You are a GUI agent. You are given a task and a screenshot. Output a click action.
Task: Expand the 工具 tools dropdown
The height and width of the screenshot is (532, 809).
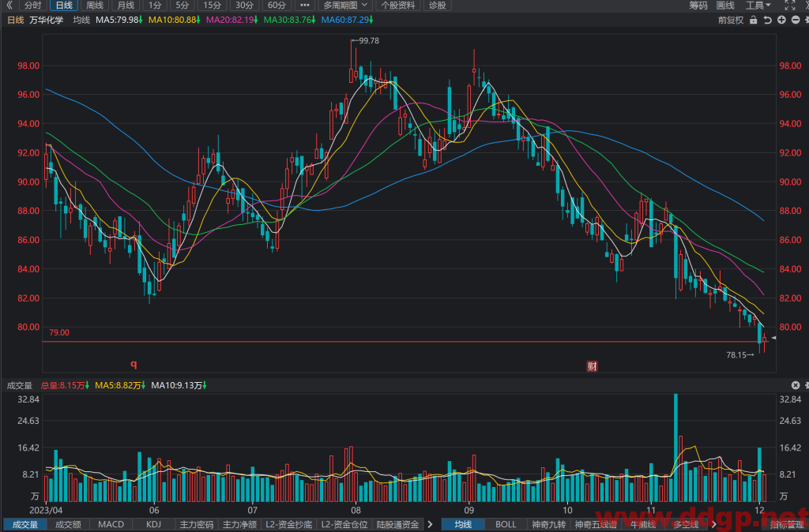(758, 6)
